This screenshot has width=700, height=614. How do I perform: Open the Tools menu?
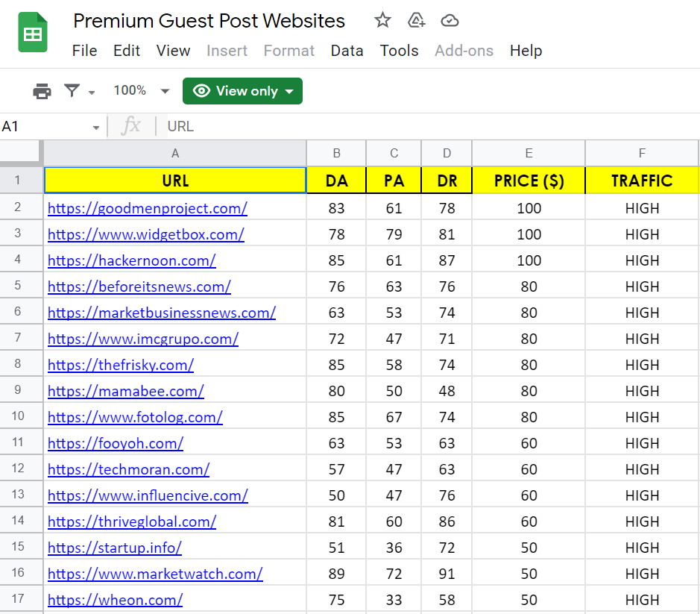point(399,51)
